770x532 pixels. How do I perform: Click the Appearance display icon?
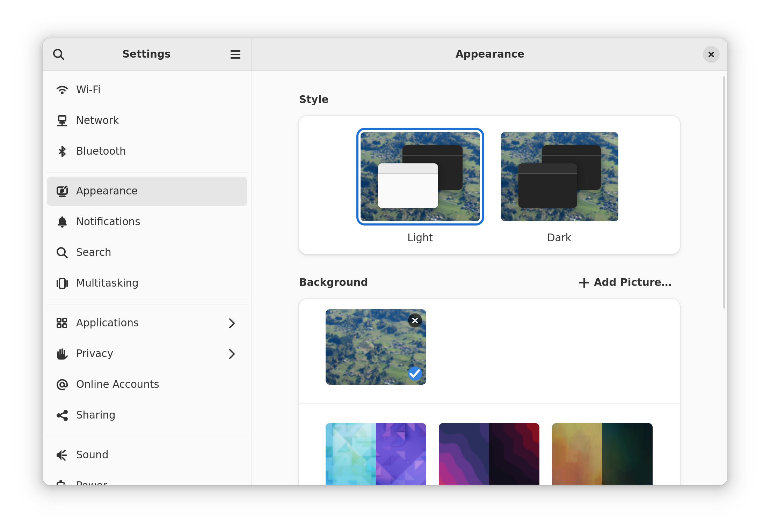tap(62, 191)
